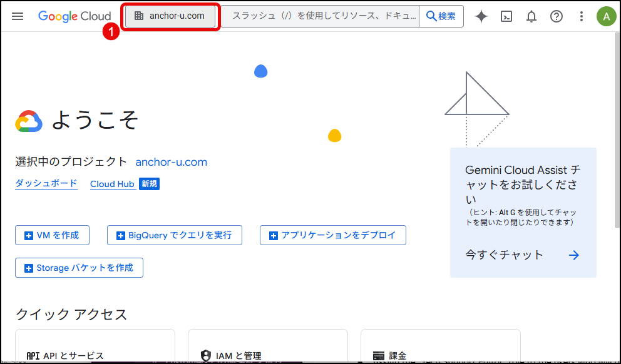Open the anchor-u.com project picker
This screenshot has height=364, width=621.
170,16
